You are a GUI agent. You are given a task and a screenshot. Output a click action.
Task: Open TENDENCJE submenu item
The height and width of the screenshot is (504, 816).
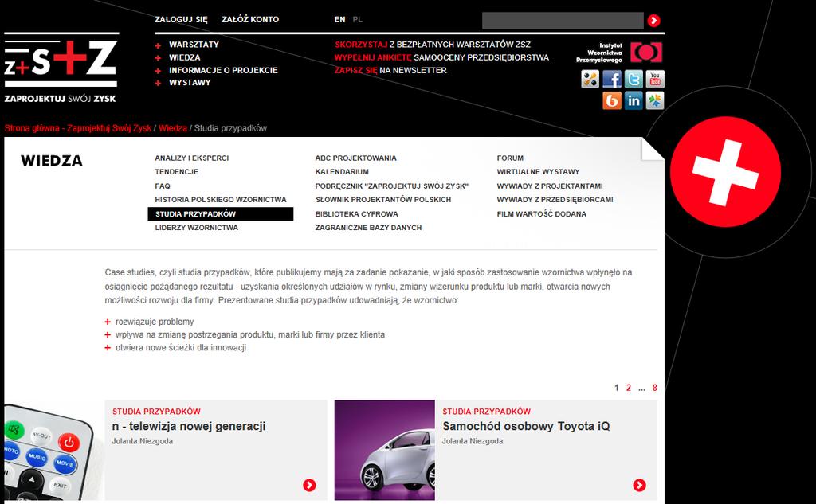pyautogui.click(x=176, y=172)
